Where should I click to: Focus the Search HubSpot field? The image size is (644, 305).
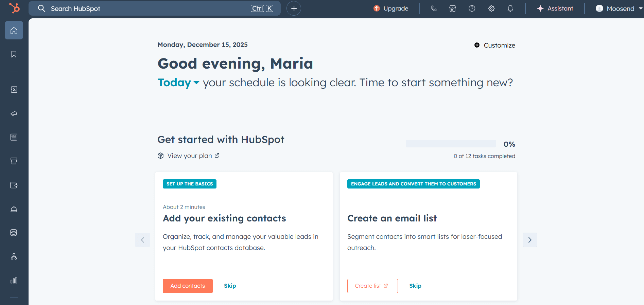[155, 8]
